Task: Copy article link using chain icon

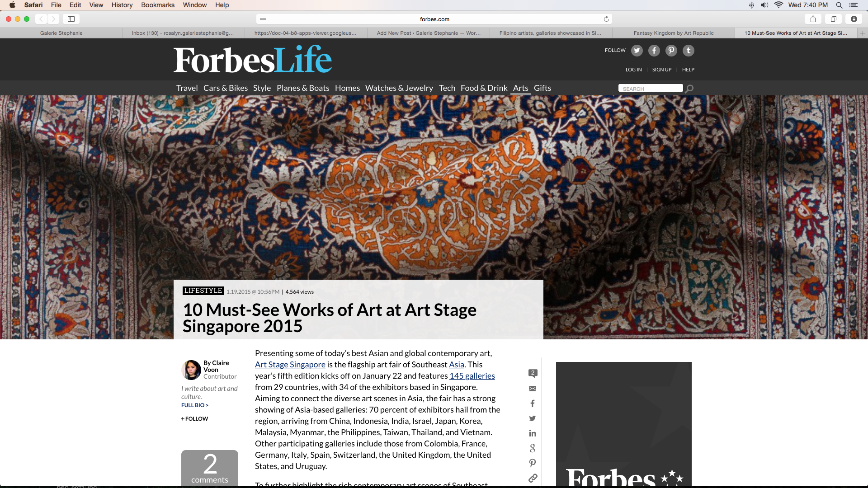Action: tap(533, 478)
